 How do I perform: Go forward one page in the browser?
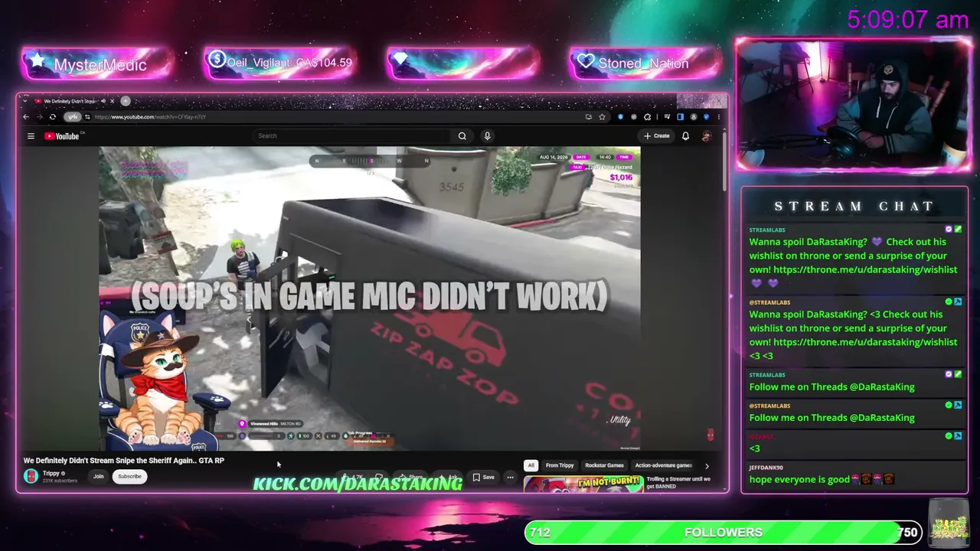coord(39,117)
